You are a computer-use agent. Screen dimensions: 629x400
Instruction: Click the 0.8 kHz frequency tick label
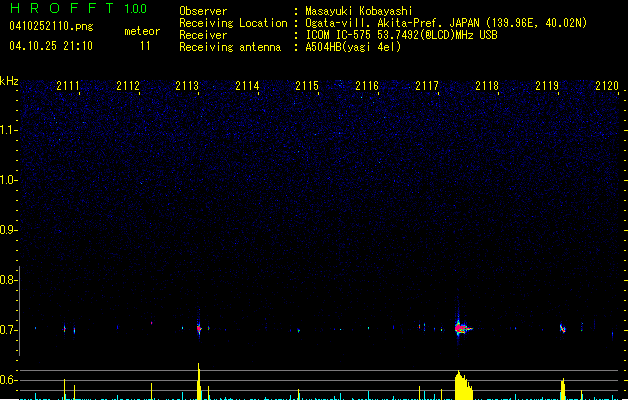click(x=8, y=280)
